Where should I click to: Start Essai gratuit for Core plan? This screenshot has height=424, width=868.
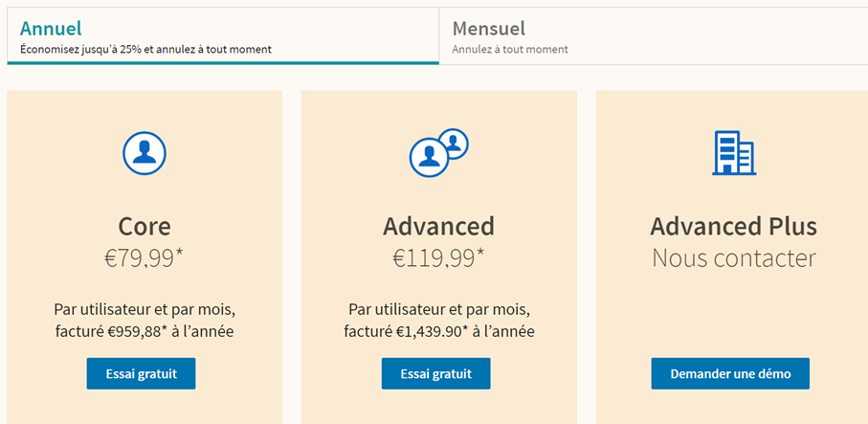click(x=142, y=373)
